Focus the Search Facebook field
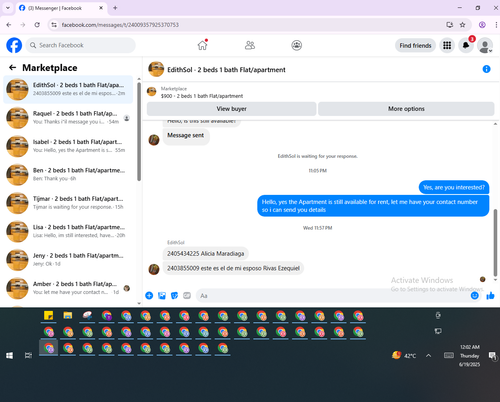The image size is (500, 402). pyautogui.click(x=81, y=45)
